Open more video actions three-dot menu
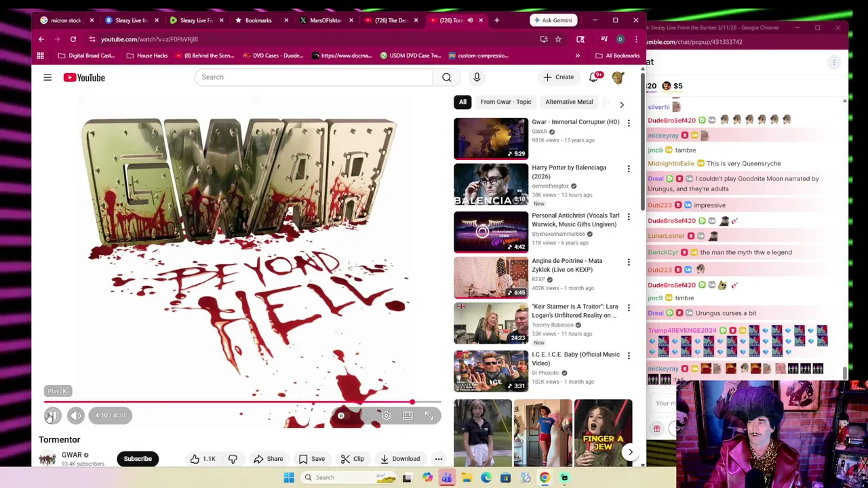 point(439,459)
